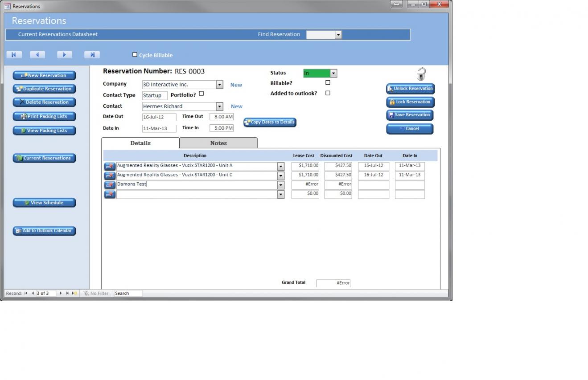Click row icon beside Damons Test

pyautogui.click(x=110, y=185)
